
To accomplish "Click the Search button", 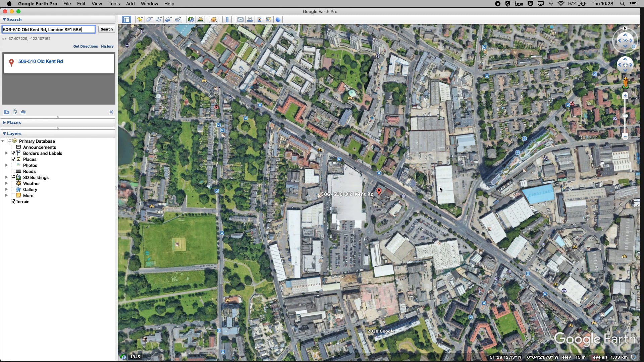I will pyautogui.click(x=106, y=29).
